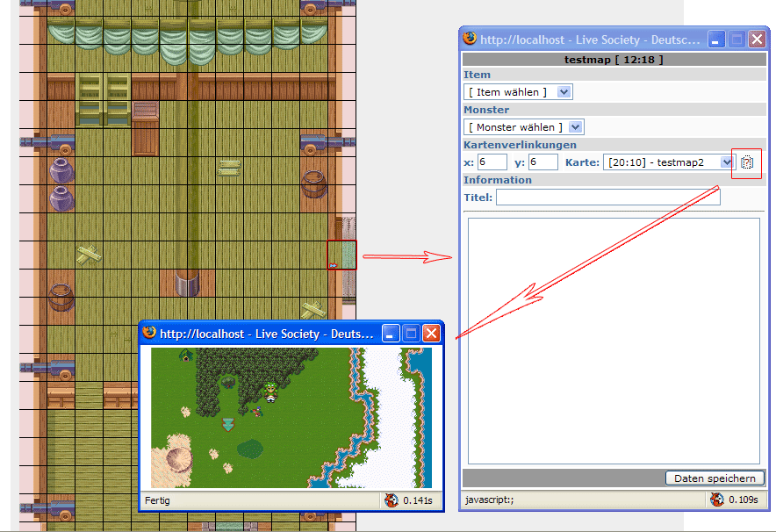Image resolution: width=776 pixels, height=532 pixels.
Task: Click the 'Monster' section heading
Action: [486, 110]
